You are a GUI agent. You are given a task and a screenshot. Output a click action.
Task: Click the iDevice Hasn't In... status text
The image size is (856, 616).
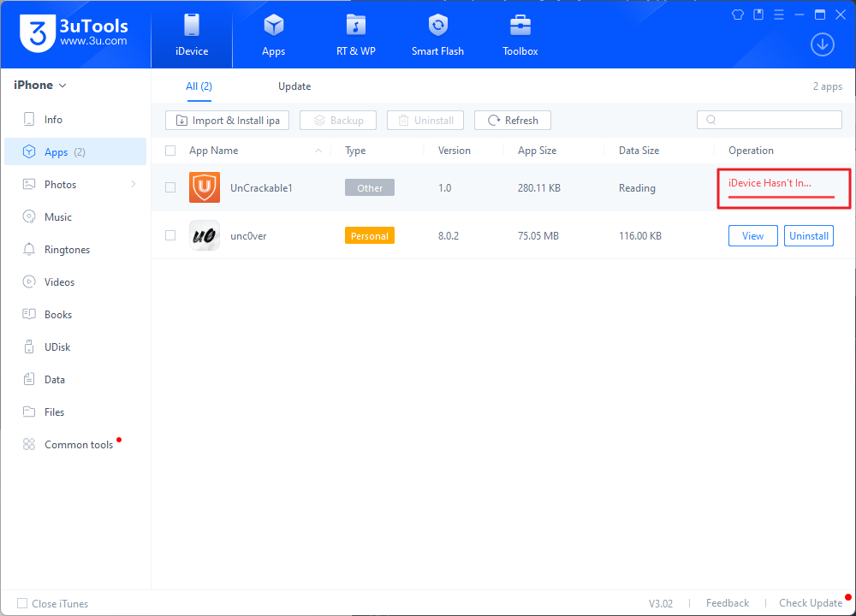pos(770,183)
